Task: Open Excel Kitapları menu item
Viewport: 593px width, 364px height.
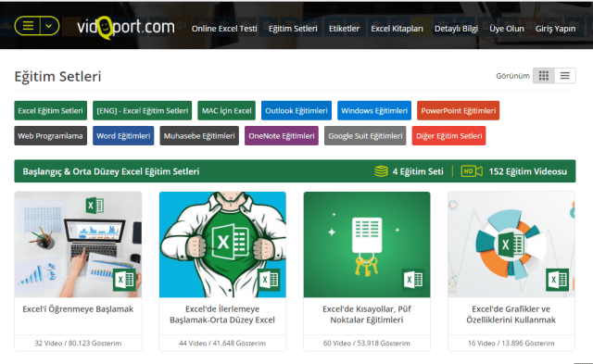Action: coord(397,29)
